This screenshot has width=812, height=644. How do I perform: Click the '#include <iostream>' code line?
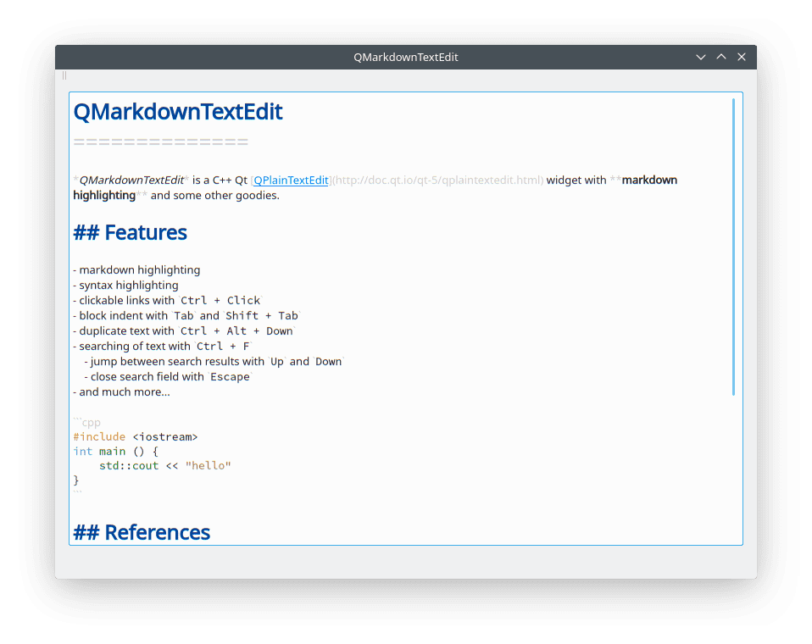[x=136, y=437]
